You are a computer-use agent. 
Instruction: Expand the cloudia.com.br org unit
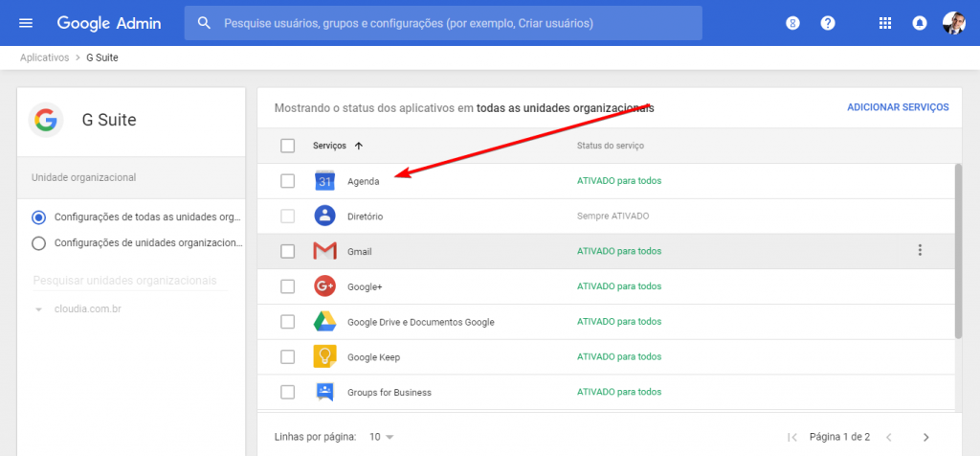pyautogui.click(x=38, y=309)
